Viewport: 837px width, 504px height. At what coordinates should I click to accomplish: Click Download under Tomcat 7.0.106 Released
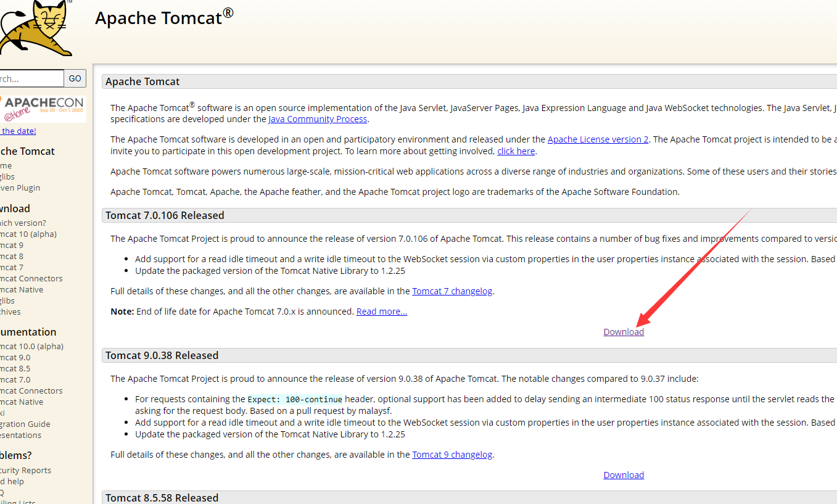(x=624, y=332)
